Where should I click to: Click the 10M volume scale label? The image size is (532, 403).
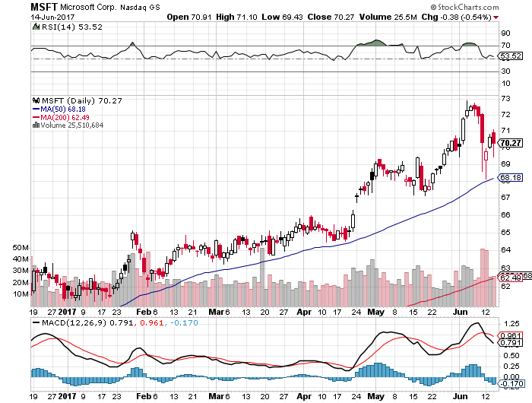[21, 294]
